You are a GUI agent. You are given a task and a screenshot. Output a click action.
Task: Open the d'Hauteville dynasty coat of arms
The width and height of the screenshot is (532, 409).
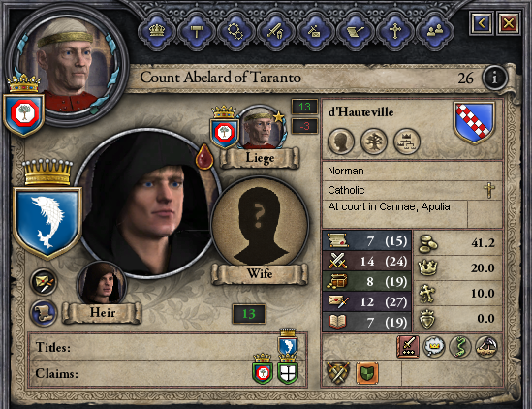click(x=474, y=122)
